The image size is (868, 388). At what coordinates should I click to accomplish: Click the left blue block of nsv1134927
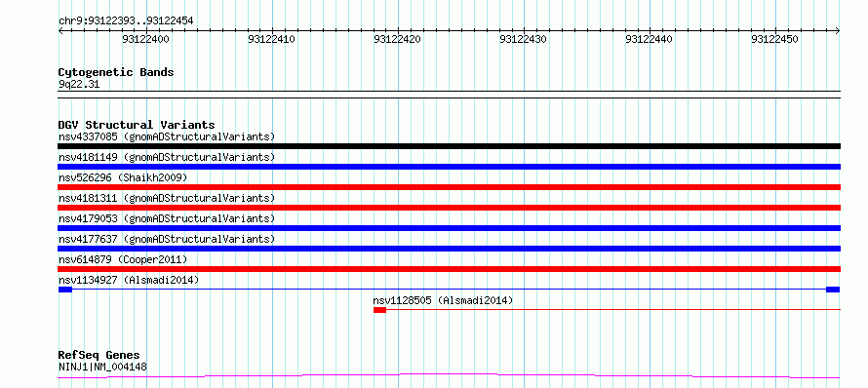click(64, 290)
